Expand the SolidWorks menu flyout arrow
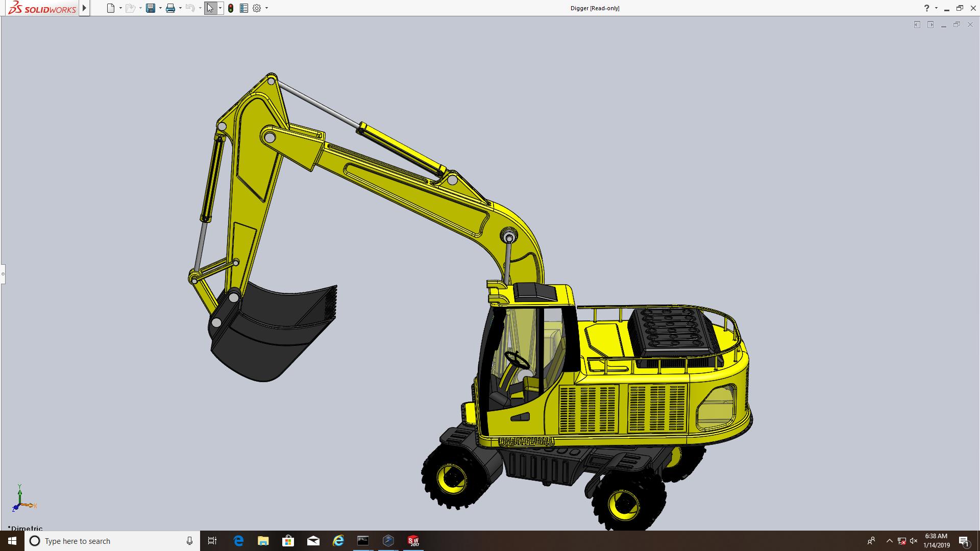Viewport: 980px width, 551px height. [85, 8]
